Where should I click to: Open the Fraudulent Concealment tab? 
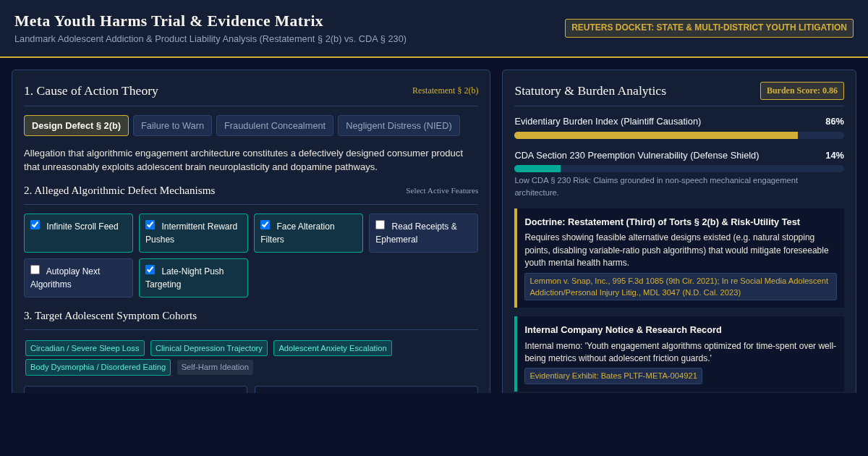[275, 125]
